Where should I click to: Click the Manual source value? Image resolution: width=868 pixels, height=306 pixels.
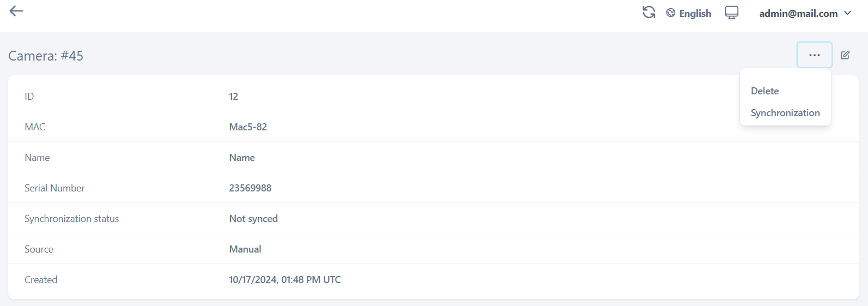pyautogui.click(x=245, y=249)
